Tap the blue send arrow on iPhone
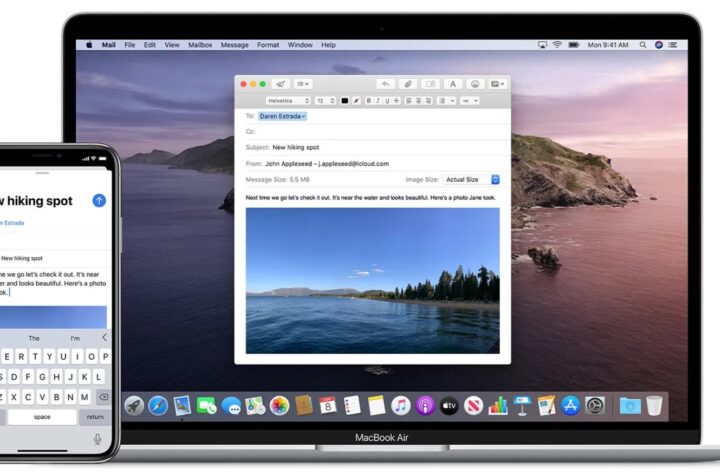 (x=98, y=200)
